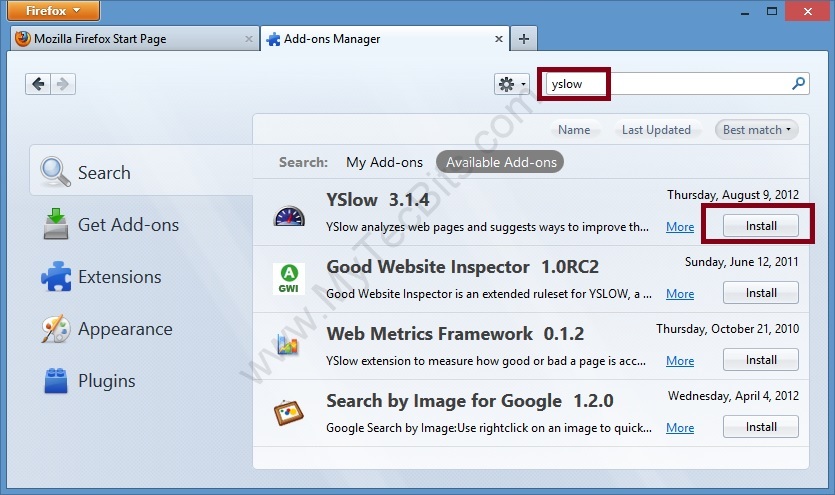Screen dimensions: 835x495
Task: Click the magnifier icon in search box
Action: click(x=798, y=84)
